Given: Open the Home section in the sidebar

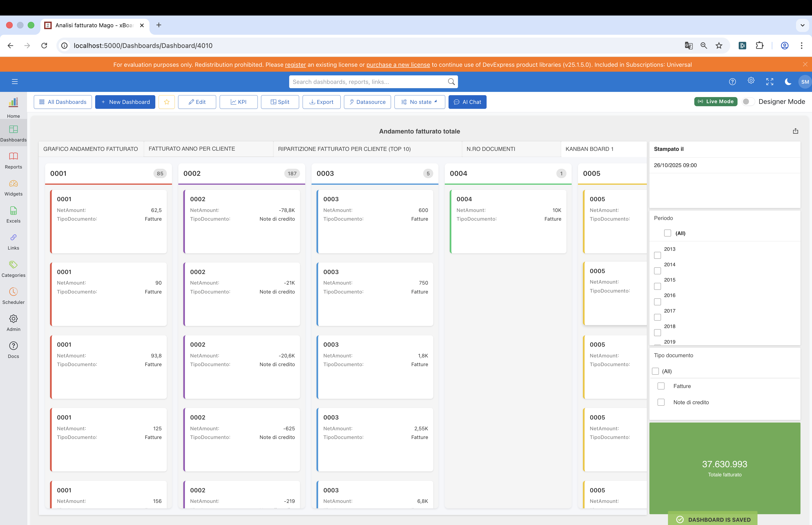Looking at the screenshot, I should (13, 107).
